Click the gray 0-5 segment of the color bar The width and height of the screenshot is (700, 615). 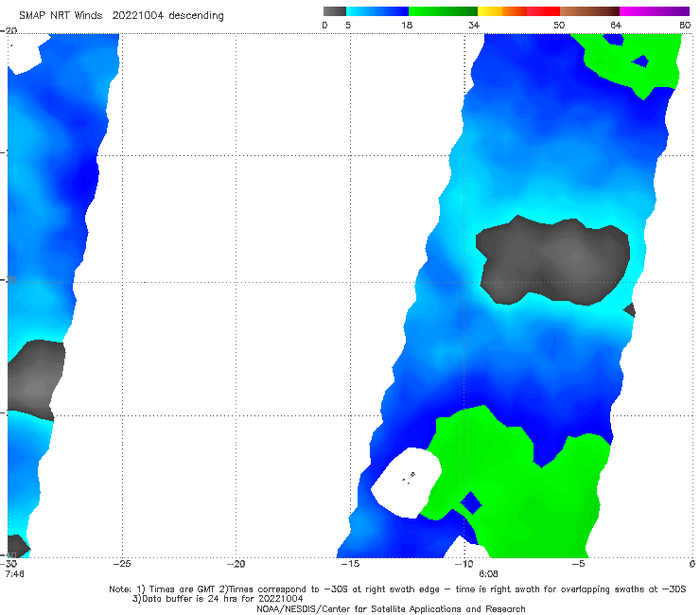click(334, 11)
